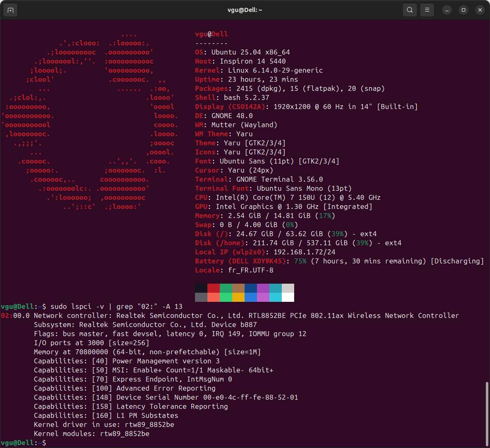Click the "Terminal: GNOME Terminal 3.56.0" line

pyautogui.click(x=259, y=179)
